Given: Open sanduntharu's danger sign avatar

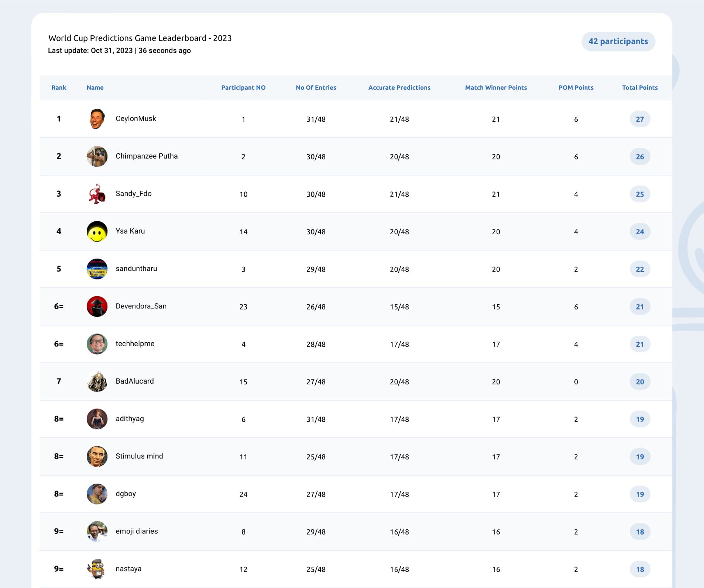Looking at the screenshot, I should click(97, 269).
